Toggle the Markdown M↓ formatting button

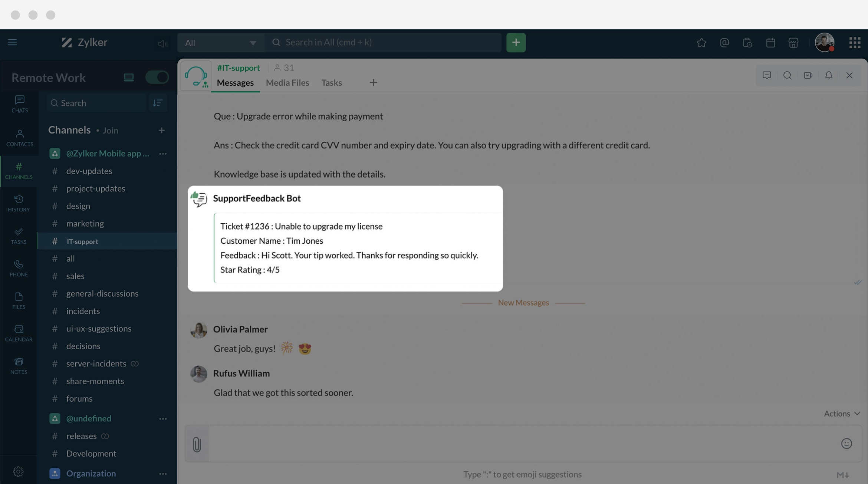click(x=842, y=475)
